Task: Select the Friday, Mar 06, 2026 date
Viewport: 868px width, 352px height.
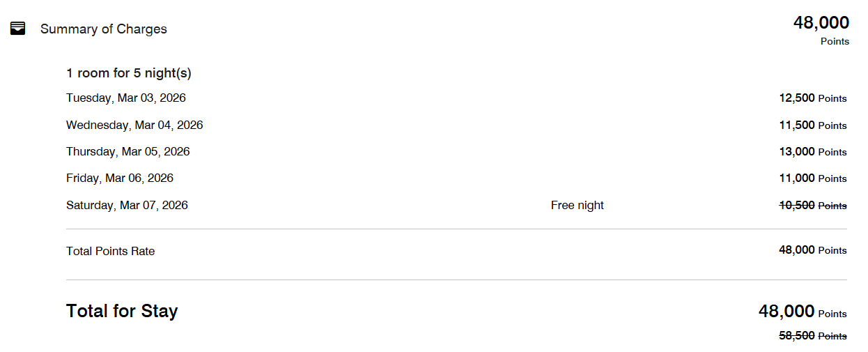Action: coord(120,178)
